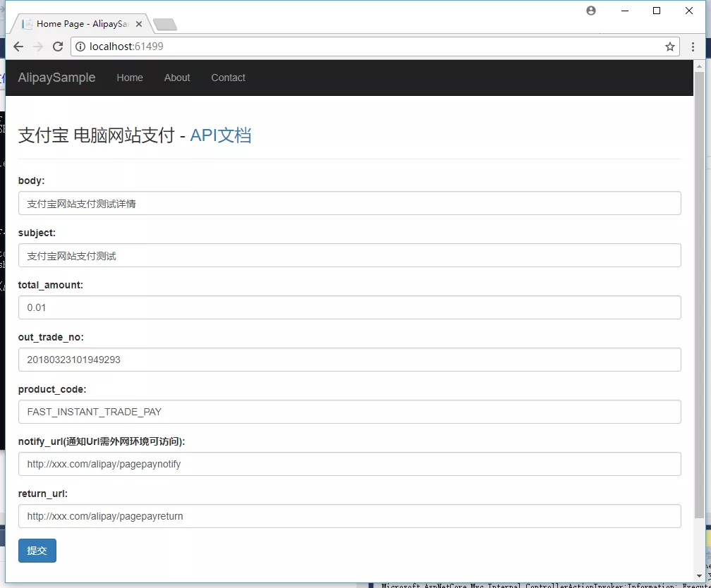Click the site info icon in address bar
This screenshot has height=588, width=711.
[82, 47]
